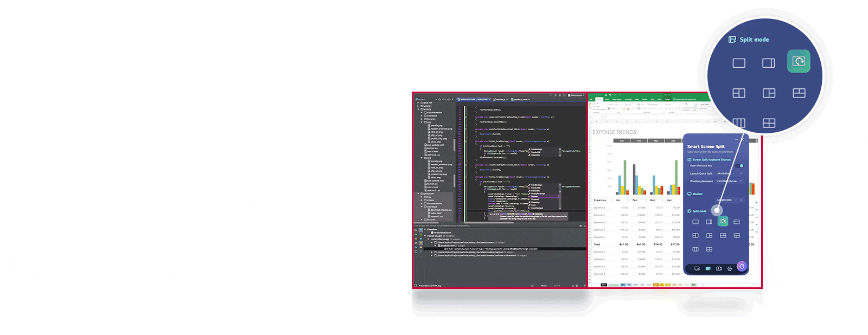Open the Window placement shortcut dropdown
Image resolution: width=868 pixels, height=335 pixels.
[729, 181]
